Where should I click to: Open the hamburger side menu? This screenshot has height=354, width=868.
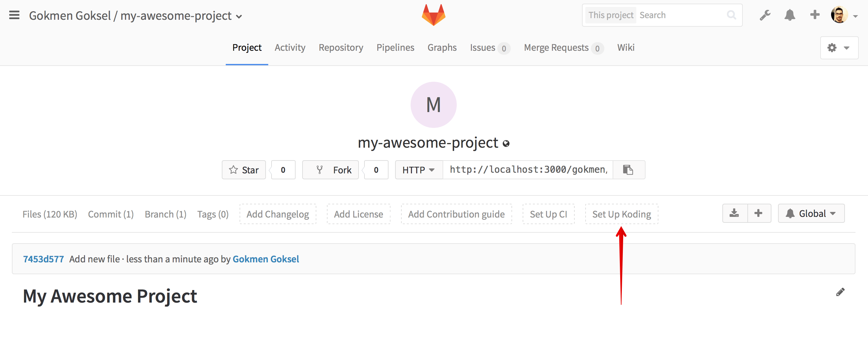[x=14, y=15]
